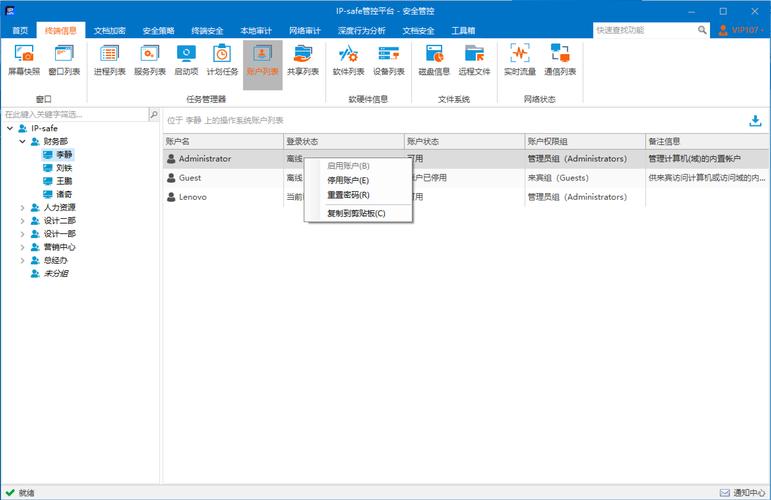The height and width of the screenshot is (500, 771).
Task: Switch to the 文档加密 tab
Action: tap(110, 31)
